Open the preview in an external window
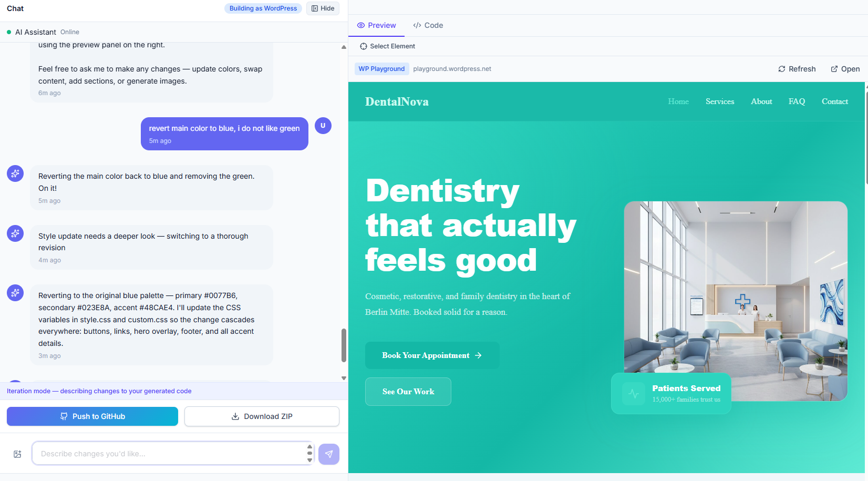The image size is (868, 481). [x=845, y=69]
